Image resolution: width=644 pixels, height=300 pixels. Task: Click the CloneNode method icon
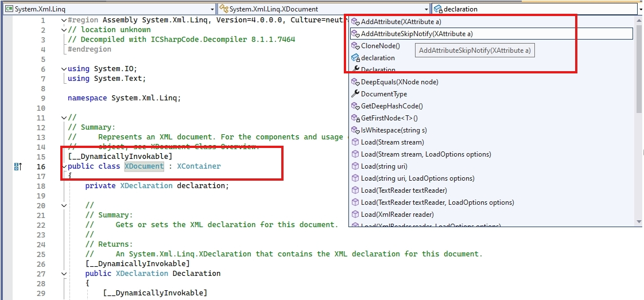(x=355, y=46)
